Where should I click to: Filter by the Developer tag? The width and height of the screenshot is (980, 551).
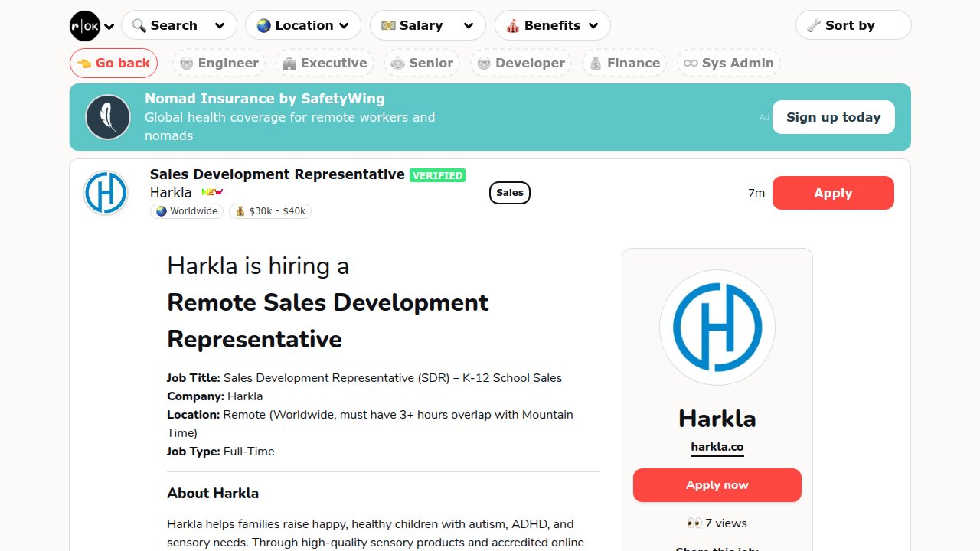click(x=521, y=63)
